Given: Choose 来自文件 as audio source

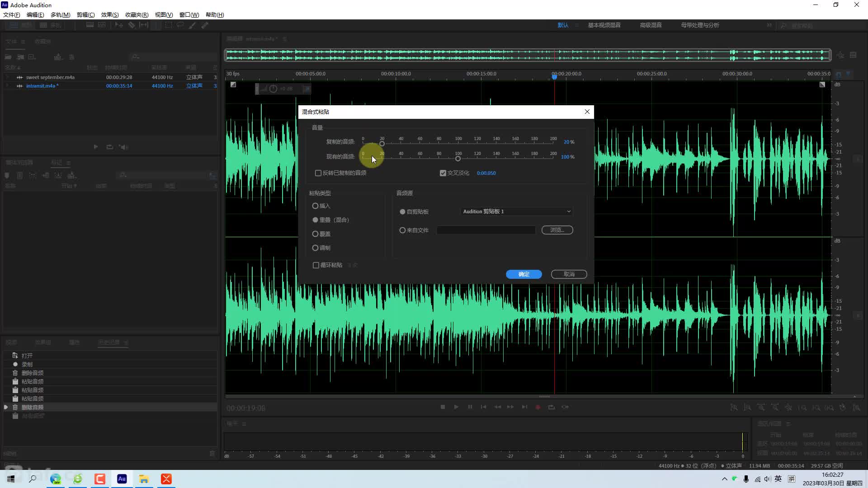Looking at the screenshot, I should [x=402, y=230].
